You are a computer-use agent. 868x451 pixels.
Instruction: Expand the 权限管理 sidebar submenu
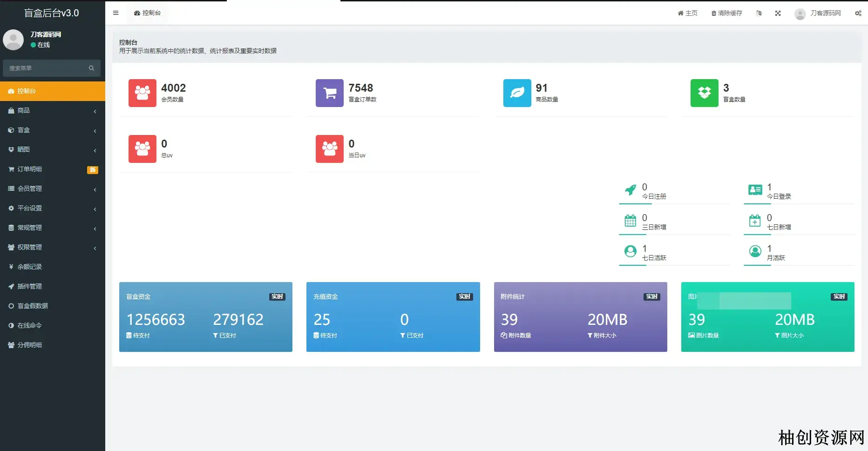coord(52,248)
